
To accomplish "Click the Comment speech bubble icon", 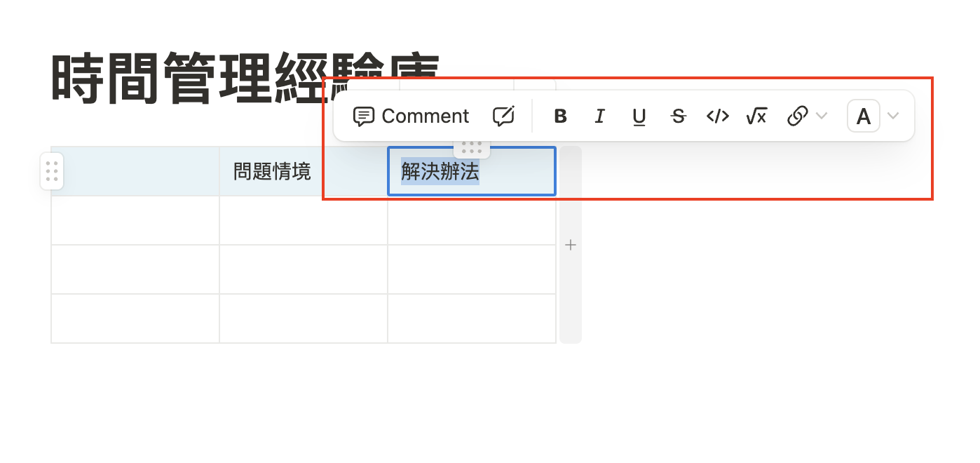I will point(363,116).
